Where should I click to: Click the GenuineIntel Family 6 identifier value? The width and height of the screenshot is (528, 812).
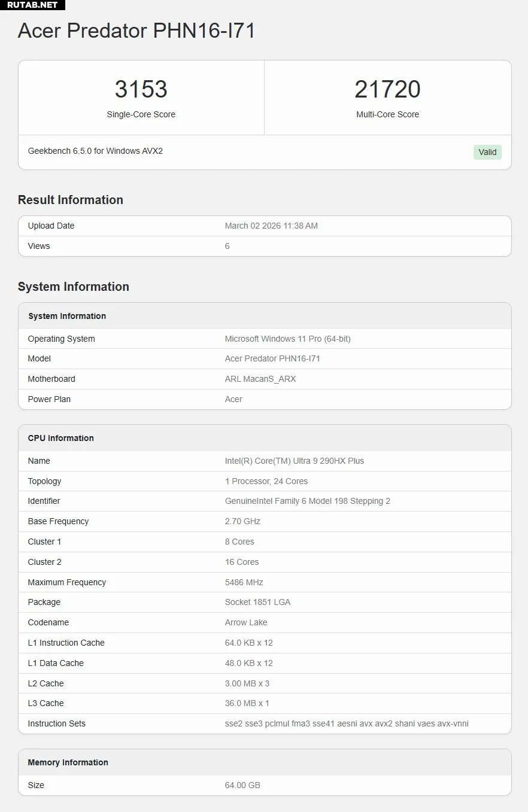(x=307, y=501)
